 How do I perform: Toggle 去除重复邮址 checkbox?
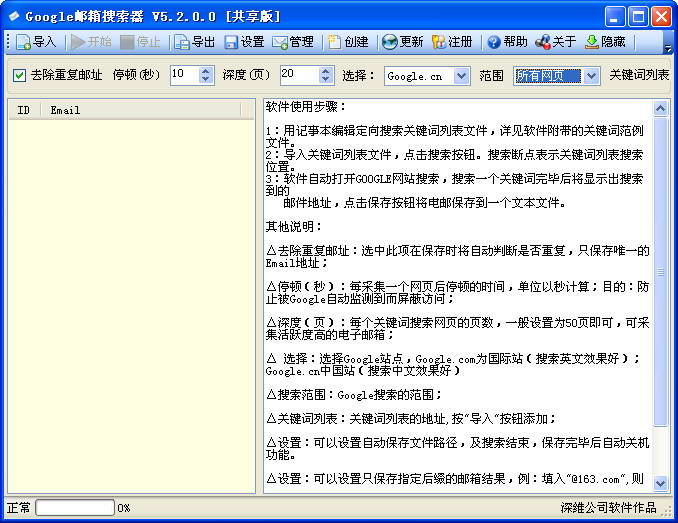click(x=19, y=75)
